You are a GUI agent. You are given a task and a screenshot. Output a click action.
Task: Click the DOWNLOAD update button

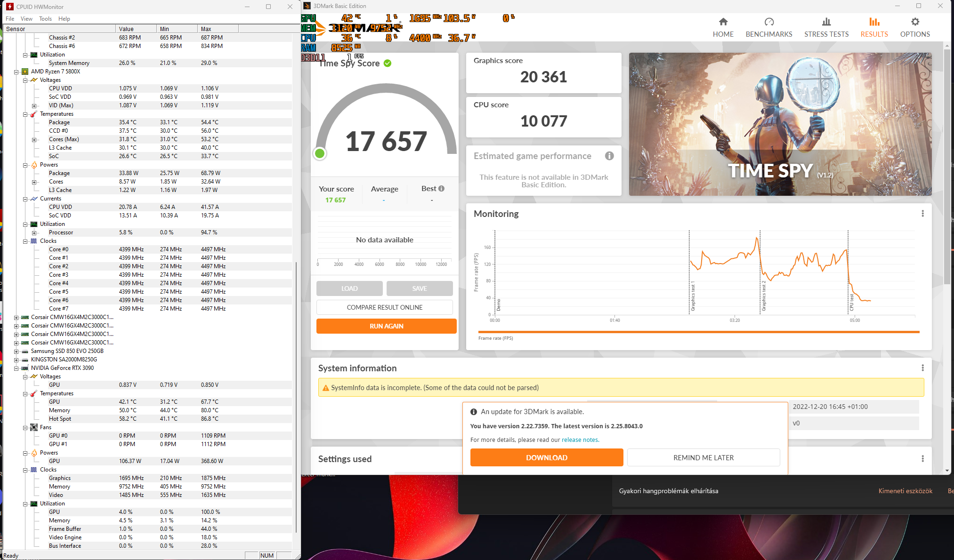(547, 457)
